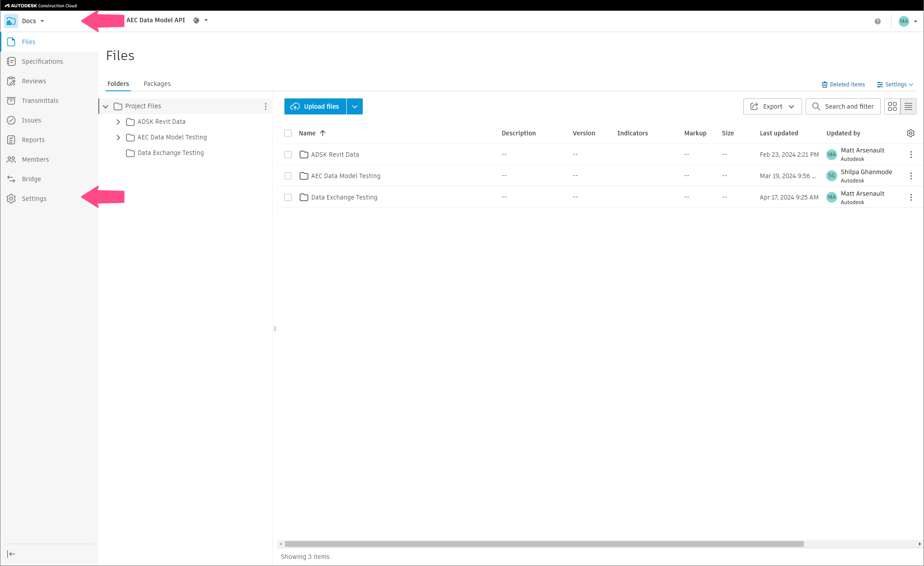The height and width of the screenshot is (566, 924).
Task: Select the Folders tab
Action: [x=118, y=84]
